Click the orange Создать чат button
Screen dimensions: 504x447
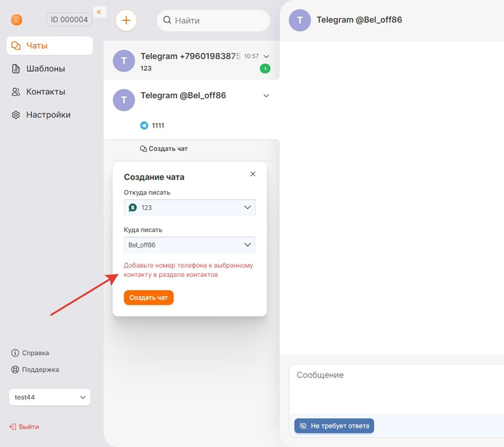[149, 298]
